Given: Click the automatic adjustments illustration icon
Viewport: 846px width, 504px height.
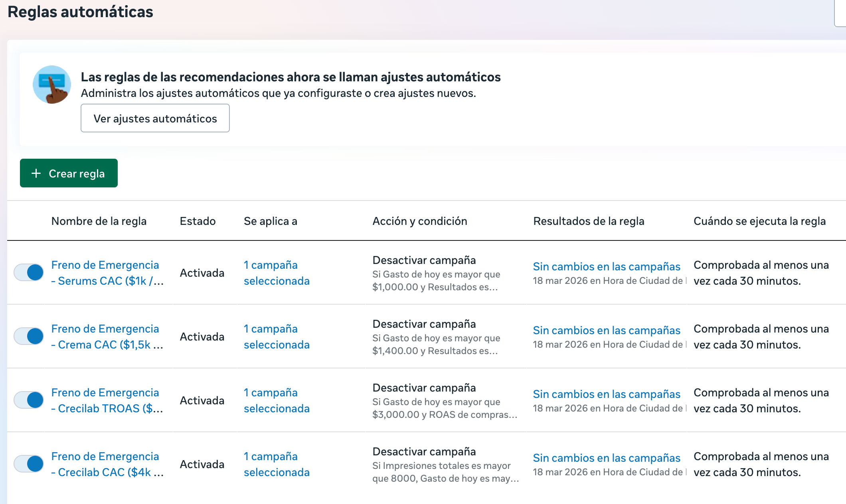Looking at the screenshot, I should click(x=52, y=85).
